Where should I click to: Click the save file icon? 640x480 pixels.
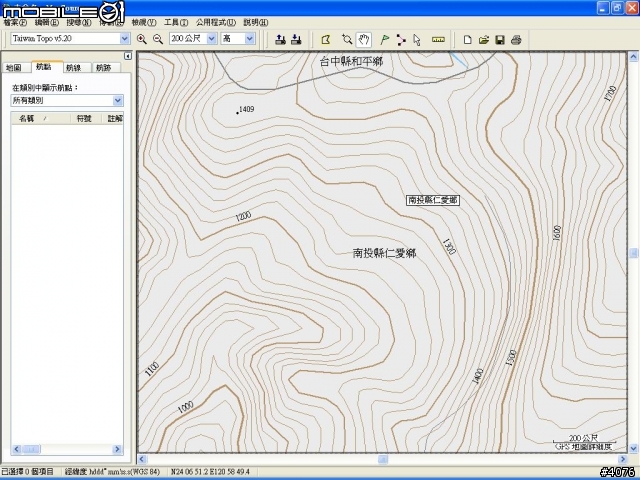pos(499,39)
